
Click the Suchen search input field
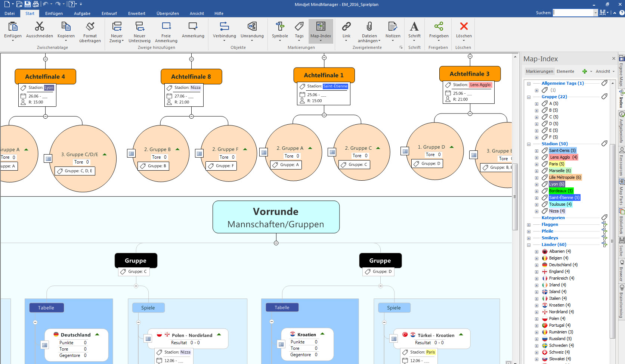573,13
